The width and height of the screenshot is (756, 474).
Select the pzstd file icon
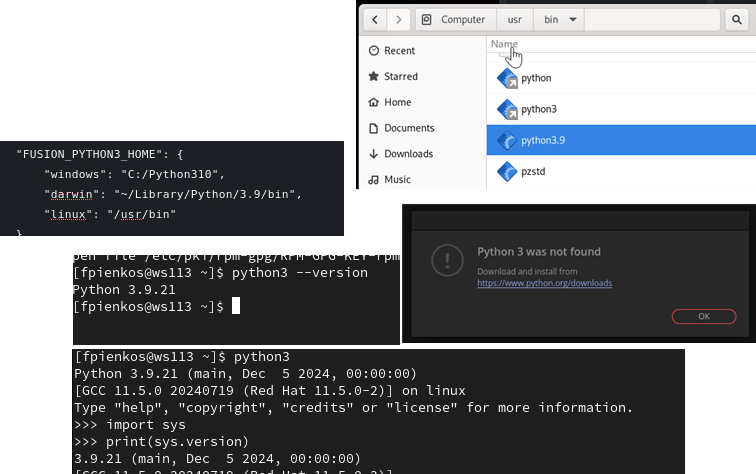click(x=507, y=172)
